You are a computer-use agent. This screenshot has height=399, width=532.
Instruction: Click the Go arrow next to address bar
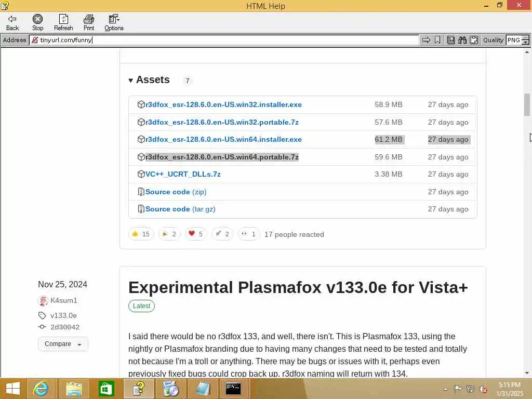[x=426, y=40]
